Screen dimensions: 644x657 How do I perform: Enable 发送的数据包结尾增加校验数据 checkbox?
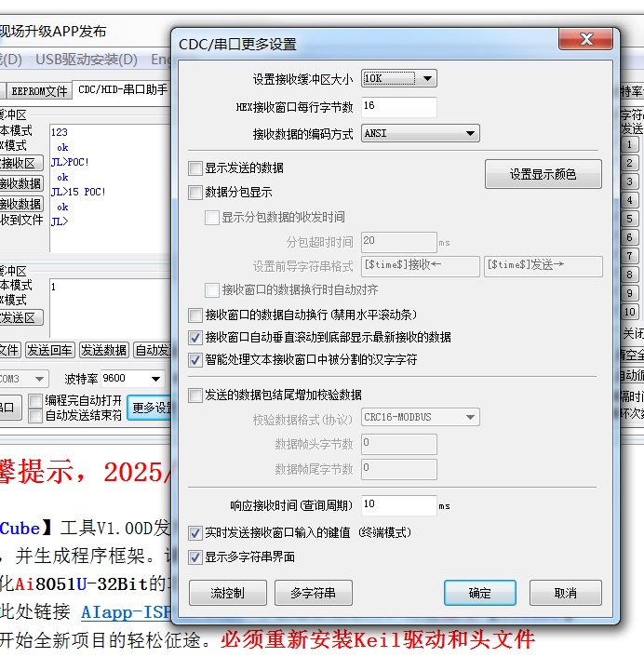click(x=195, y=396)
